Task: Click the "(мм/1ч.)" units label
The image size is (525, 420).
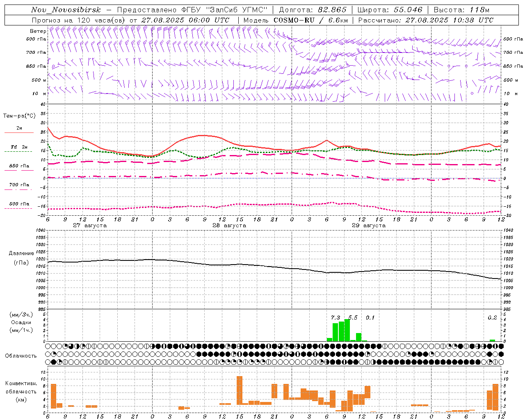Action: tap(21, 330)
